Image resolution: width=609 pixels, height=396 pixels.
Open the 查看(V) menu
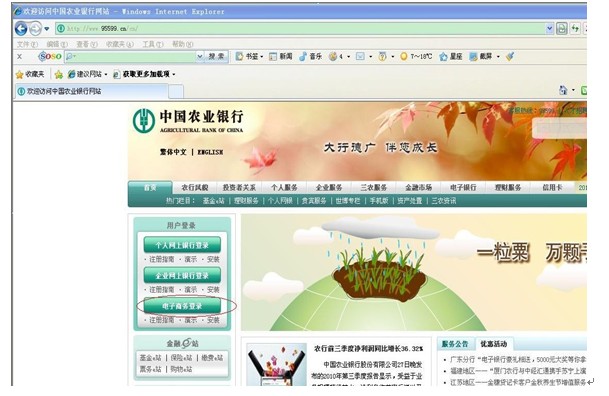click(x=87, y=44)
